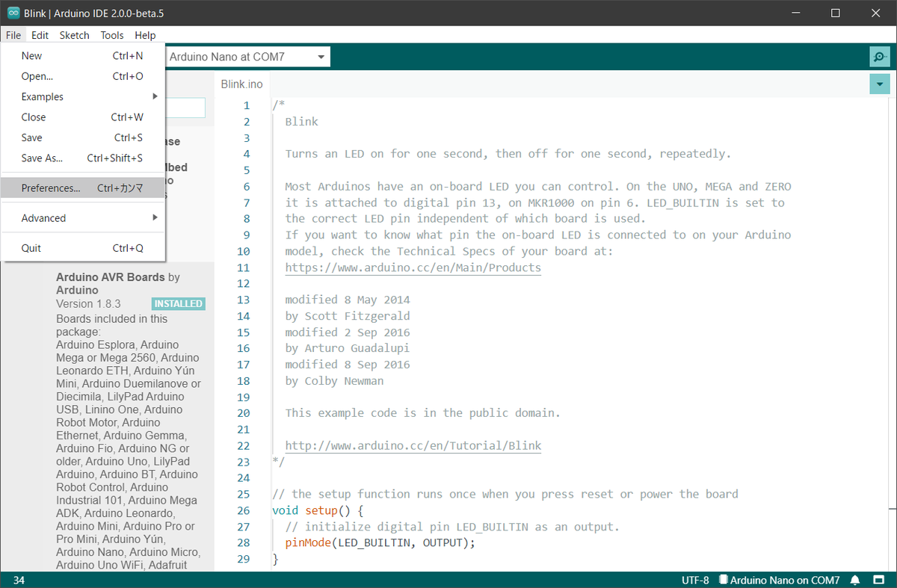Open the Tools menu
Screen dimensions: 897x588
tap(112, 35)
